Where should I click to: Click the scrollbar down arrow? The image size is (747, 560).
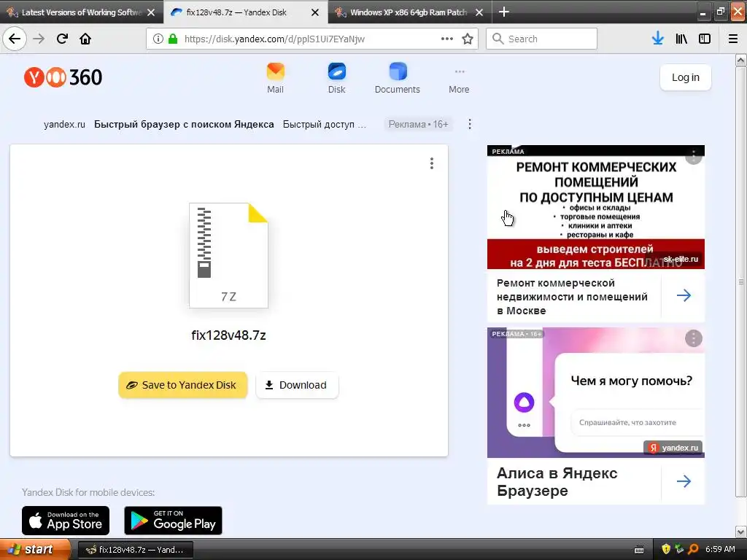(x=741, y=532)
